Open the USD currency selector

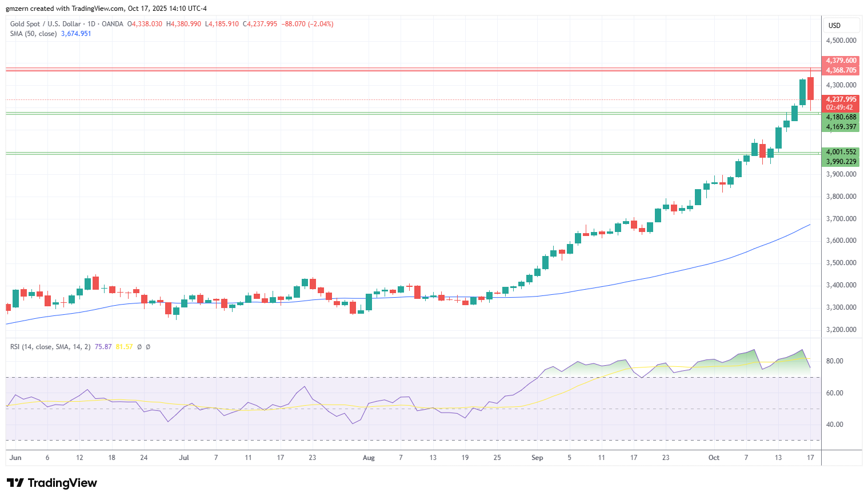(841, 25)
